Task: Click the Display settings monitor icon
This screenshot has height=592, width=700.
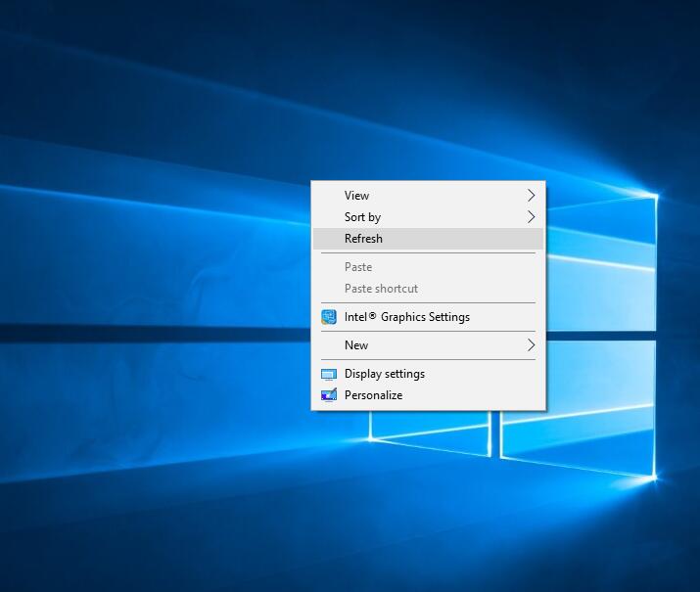Action: click(329, 375)
